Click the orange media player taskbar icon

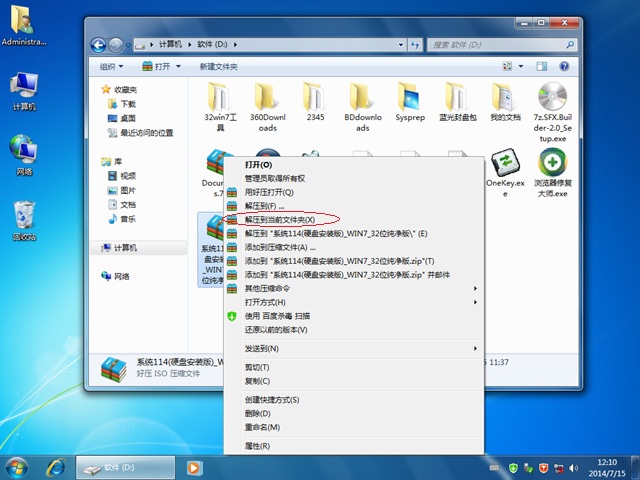[x=194, y=466]
